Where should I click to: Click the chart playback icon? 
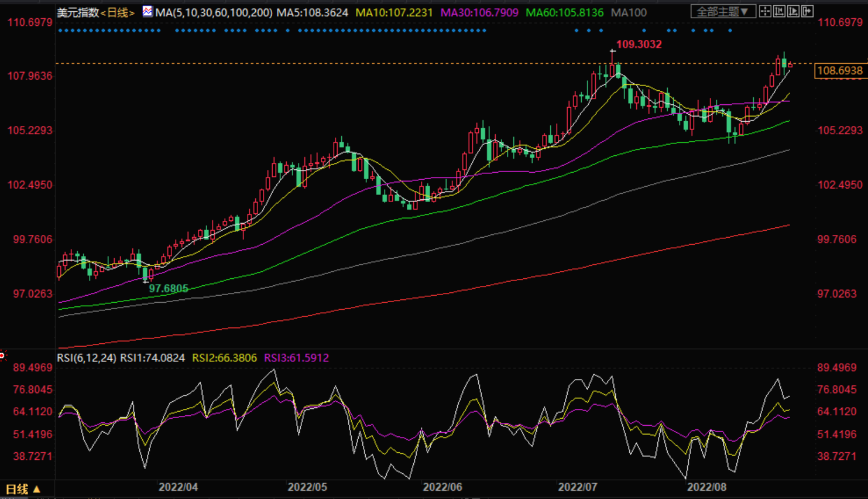tap(793, 11)
